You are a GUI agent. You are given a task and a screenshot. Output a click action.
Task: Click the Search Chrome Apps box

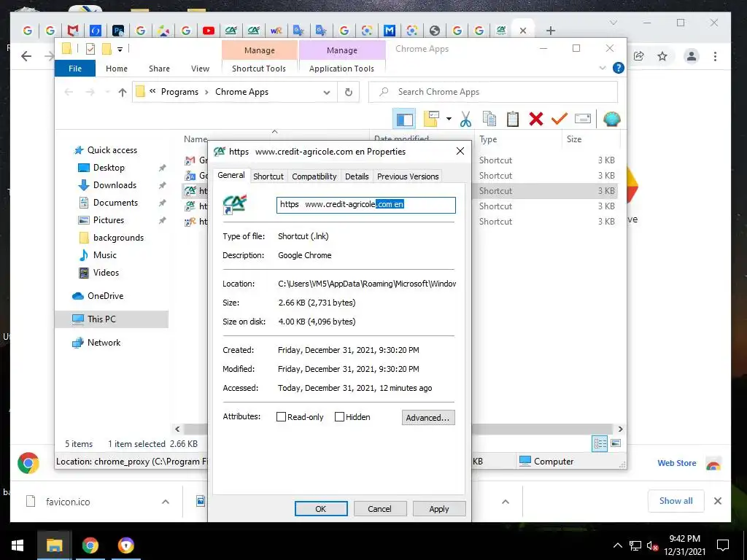493,92
